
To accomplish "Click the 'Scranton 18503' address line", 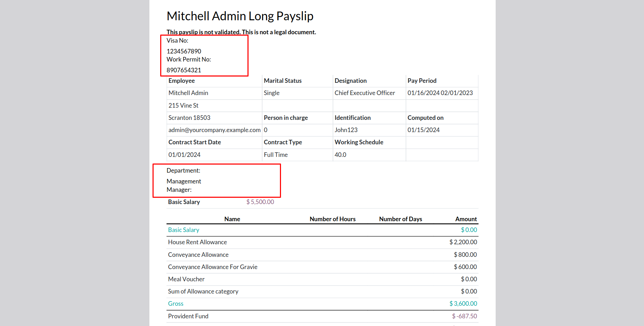I will (x=189, y=118).
